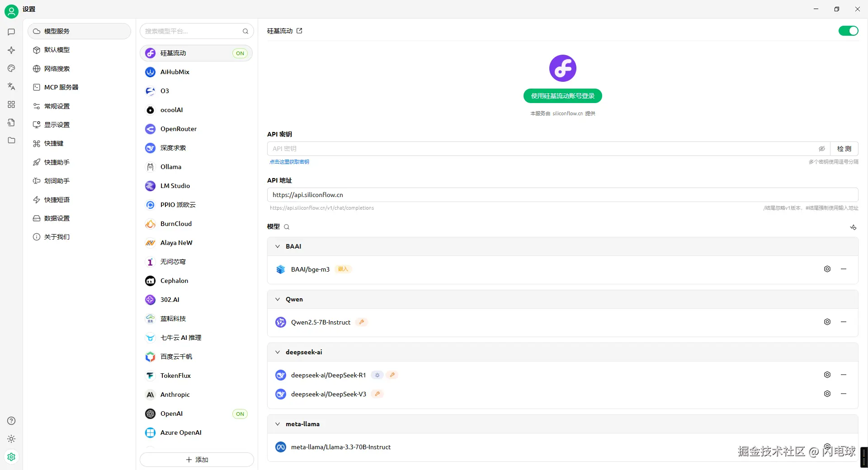
Task: Select the Anthropic provider
Action: [196, 395]
